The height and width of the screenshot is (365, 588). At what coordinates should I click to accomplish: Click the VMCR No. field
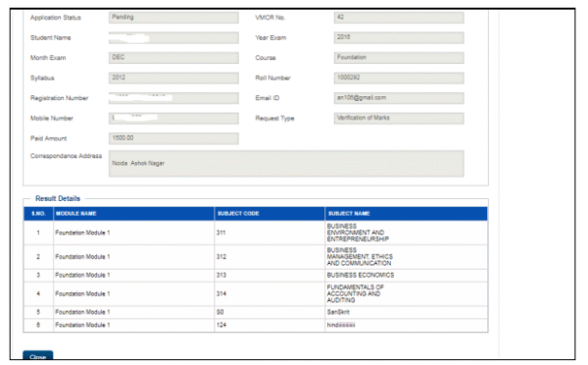coord(399,18)
